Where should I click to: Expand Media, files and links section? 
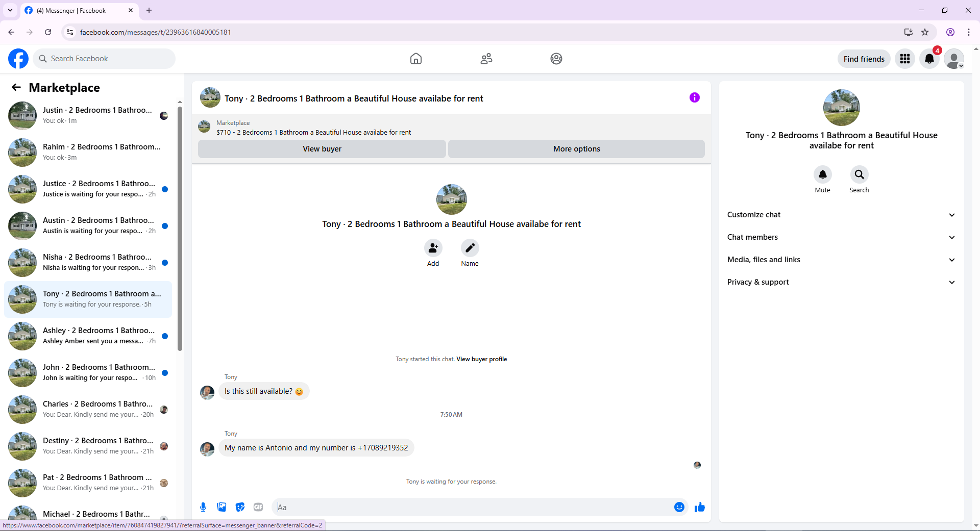842,260
